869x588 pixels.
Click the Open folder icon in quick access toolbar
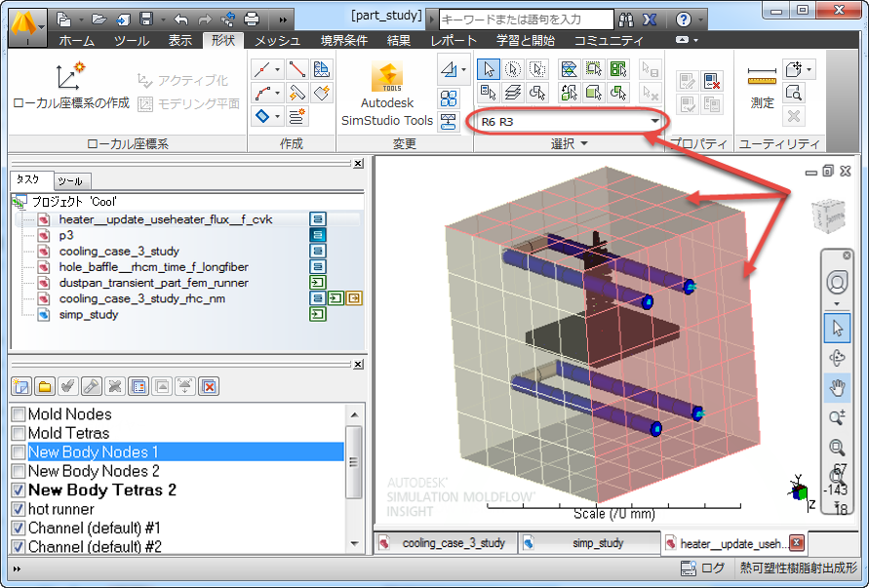tap(99, 20)
